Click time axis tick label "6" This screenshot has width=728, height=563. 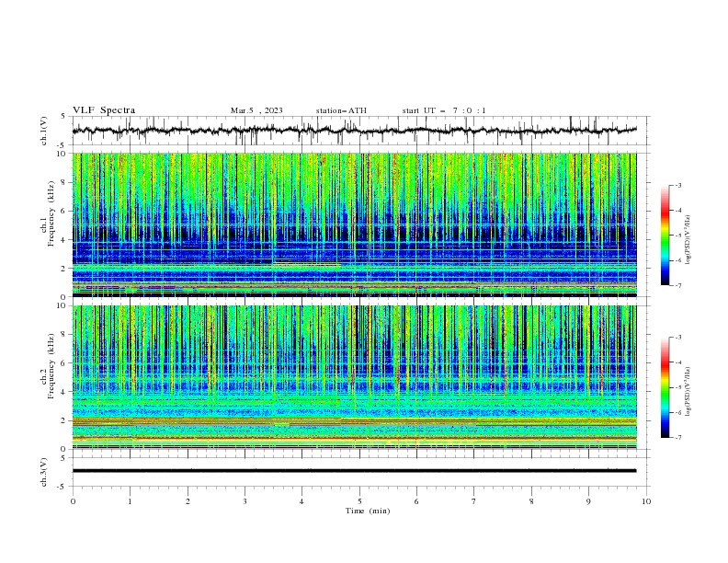pos(416,501)
